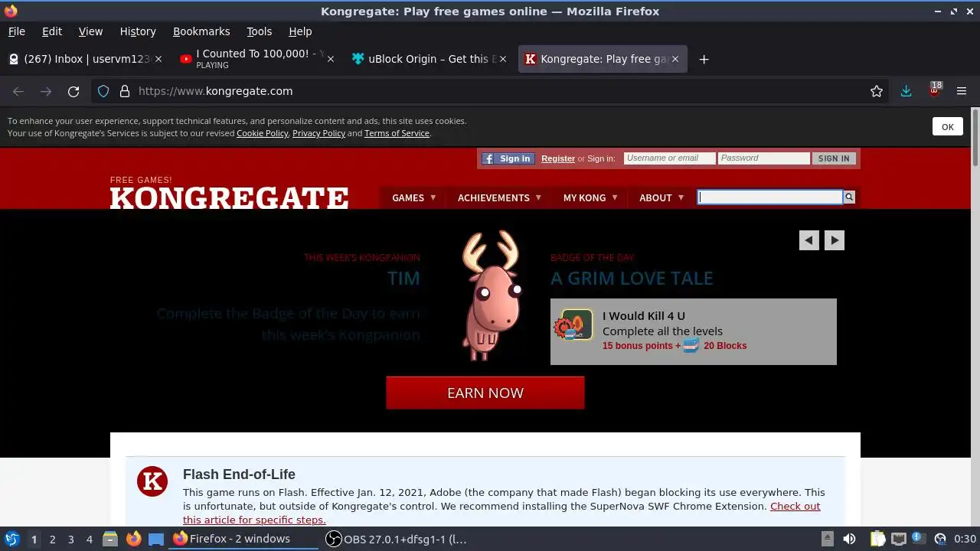The width and height of the screenshot is (980, 551).
Task: Close the Kongregate tab
Action: tap(675, 59)
